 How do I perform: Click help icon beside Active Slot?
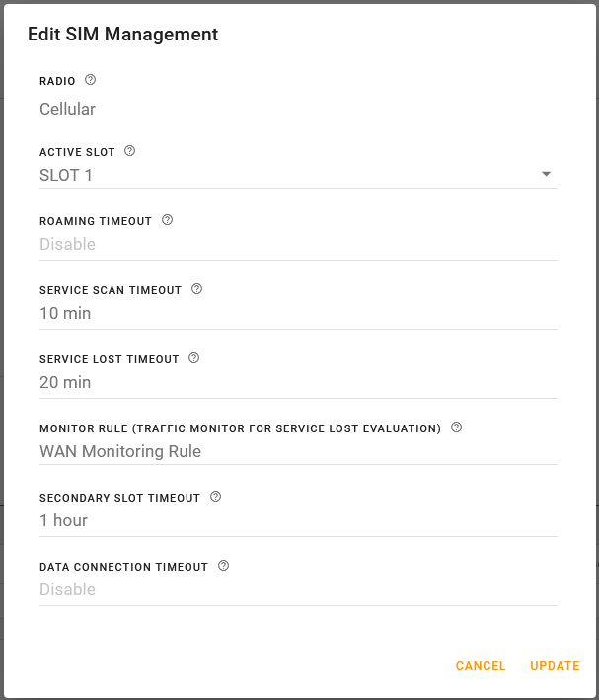[x=130, y=152]
